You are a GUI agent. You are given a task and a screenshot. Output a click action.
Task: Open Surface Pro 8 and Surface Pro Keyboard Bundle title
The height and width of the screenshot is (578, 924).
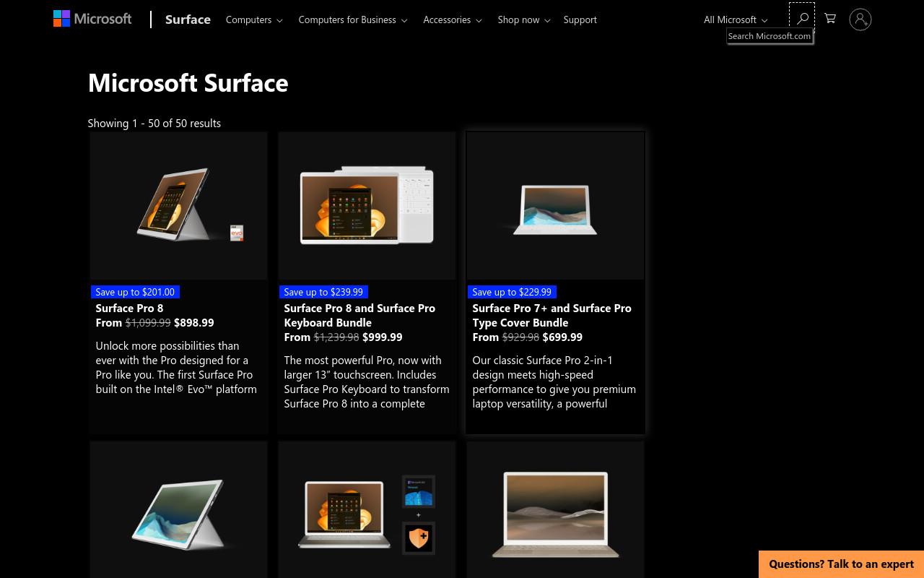(359, 315)
